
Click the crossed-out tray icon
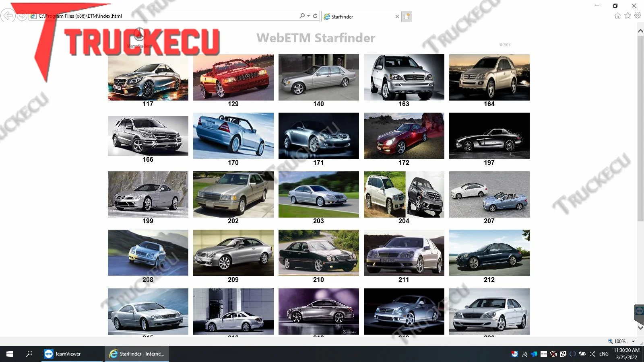(553, 354)
